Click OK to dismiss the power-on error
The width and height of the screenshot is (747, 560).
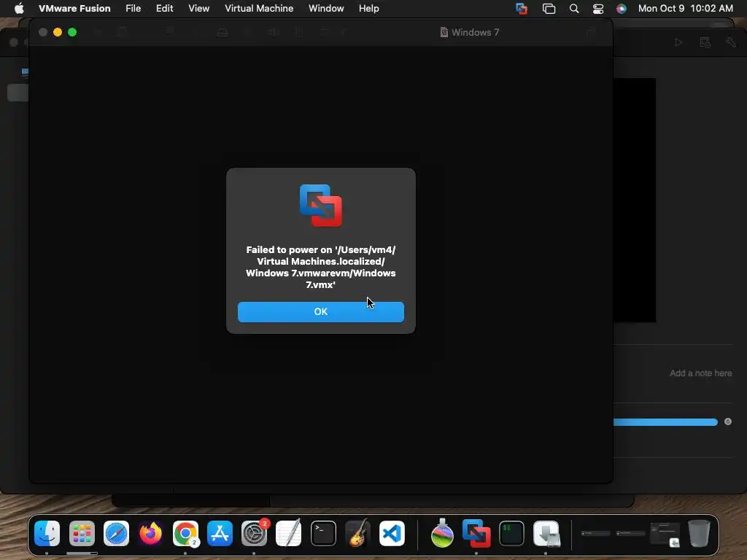pyautogui.click(x=321, y=311)
